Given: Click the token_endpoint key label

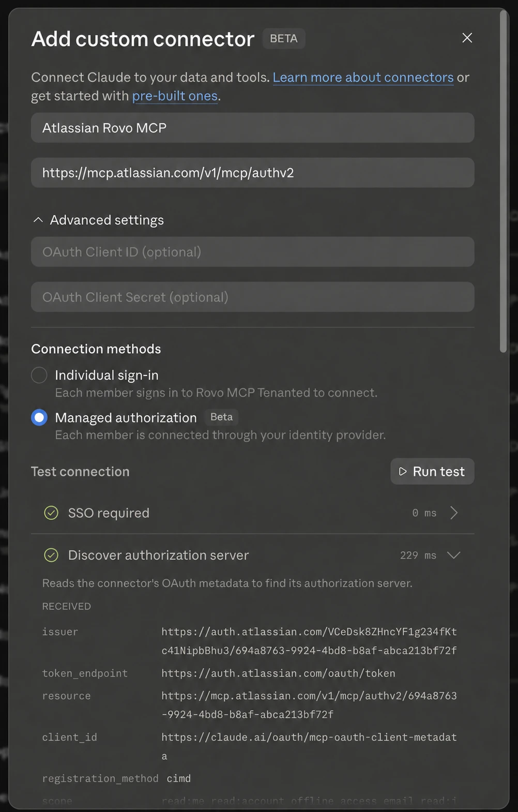Looking at the screenshot, I should coord(85,673).
